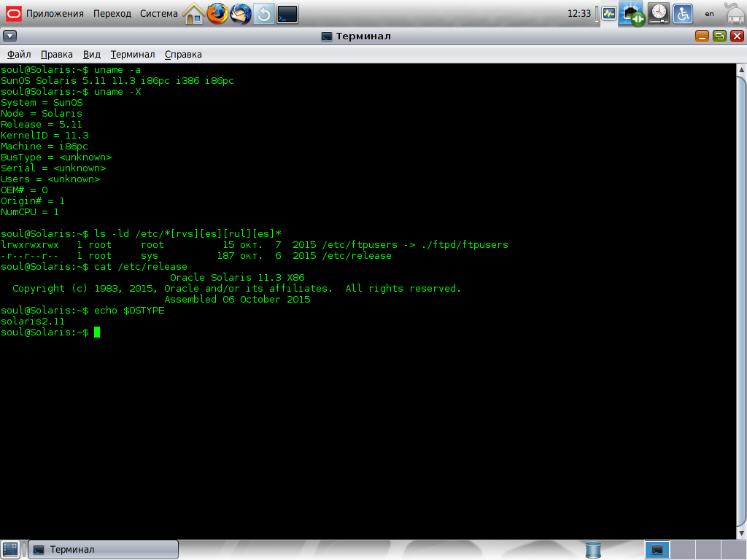Open the window menu arrow in title bar

(10, 36)
